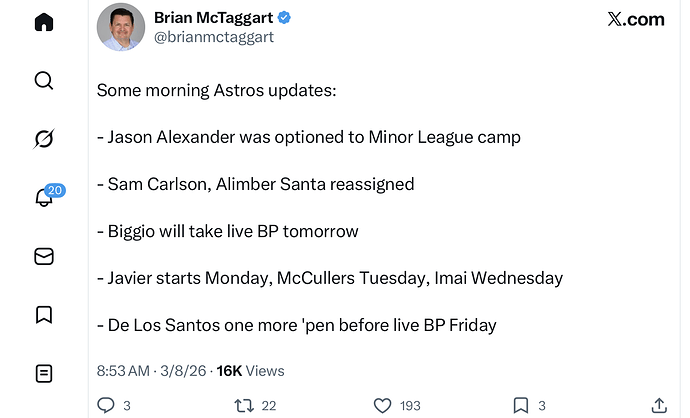The height and width of the screenshot is (418, 690).
Task: Like the tweet with heart icon
Action: tap(382, 405)
